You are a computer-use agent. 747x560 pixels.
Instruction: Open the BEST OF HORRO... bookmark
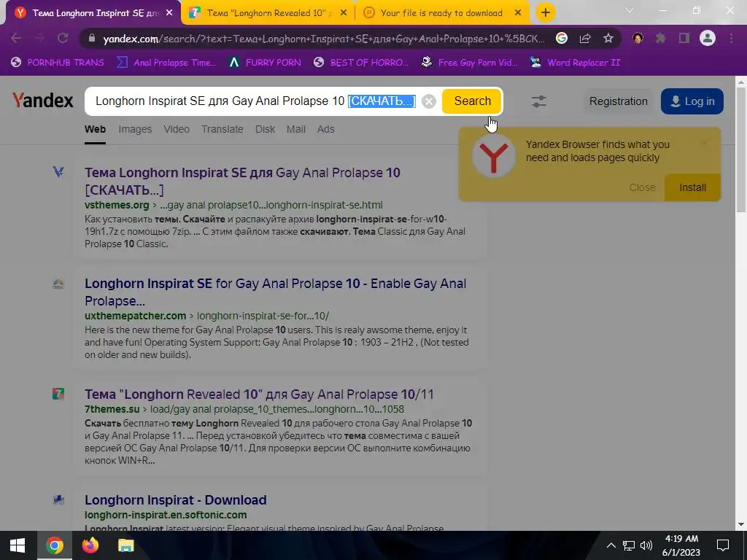[362, 63]
